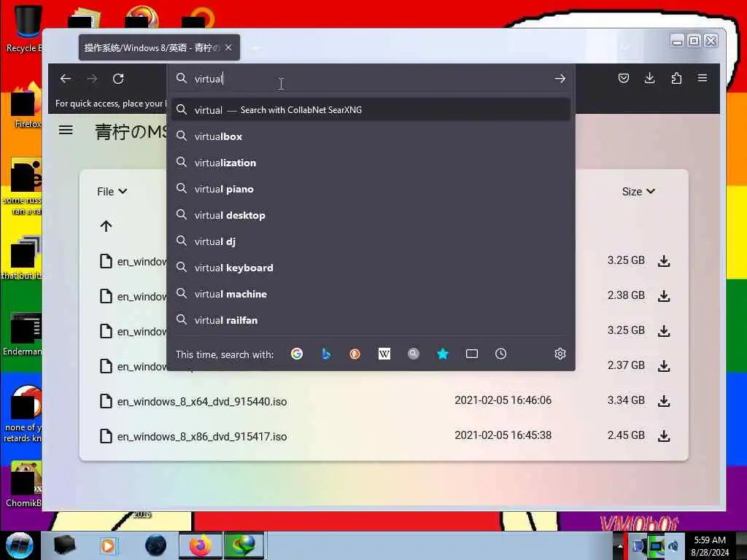Search this time with Bing
This screenshot has height=560, width=747.
pos(326,354)
